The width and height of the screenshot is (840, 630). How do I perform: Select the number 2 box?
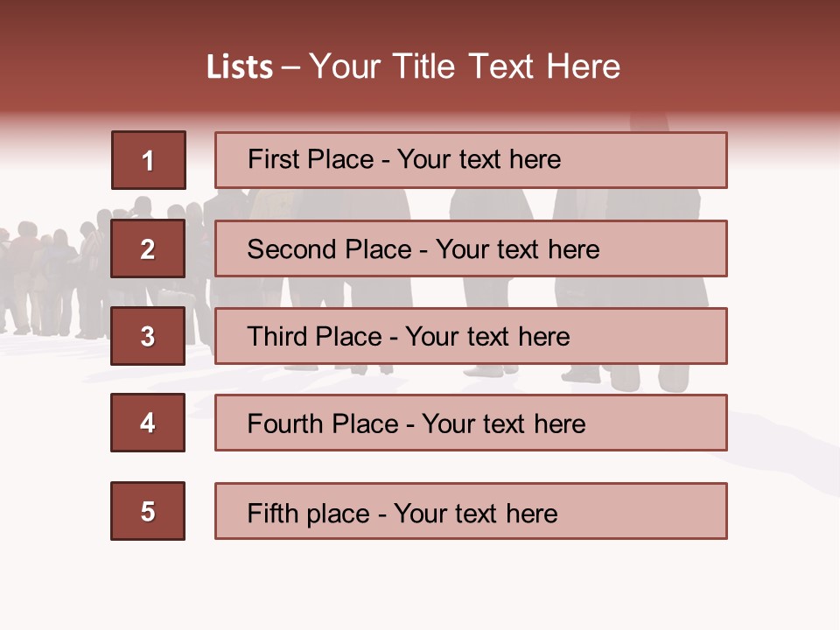click(x=148, y=249)
